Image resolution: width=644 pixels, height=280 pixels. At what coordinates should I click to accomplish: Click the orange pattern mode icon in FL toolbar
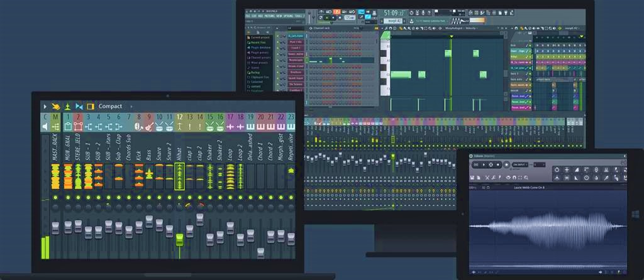pyautogui.click(x=337, y=13)
